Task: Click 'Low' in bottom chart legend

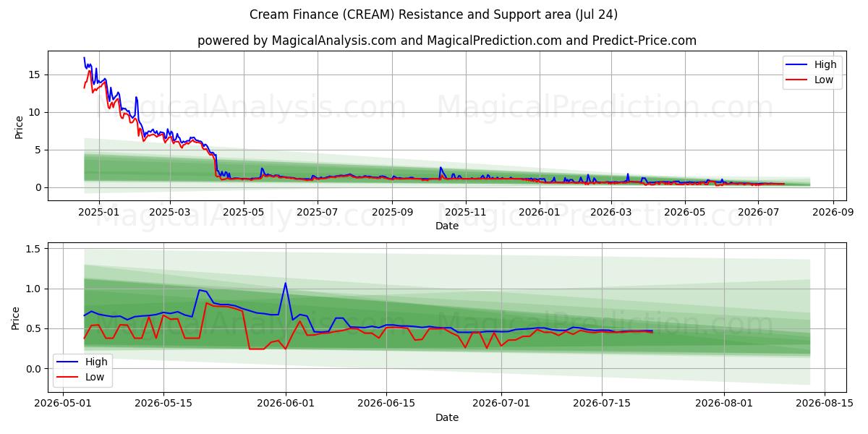Action: click(x=95, y=377)
